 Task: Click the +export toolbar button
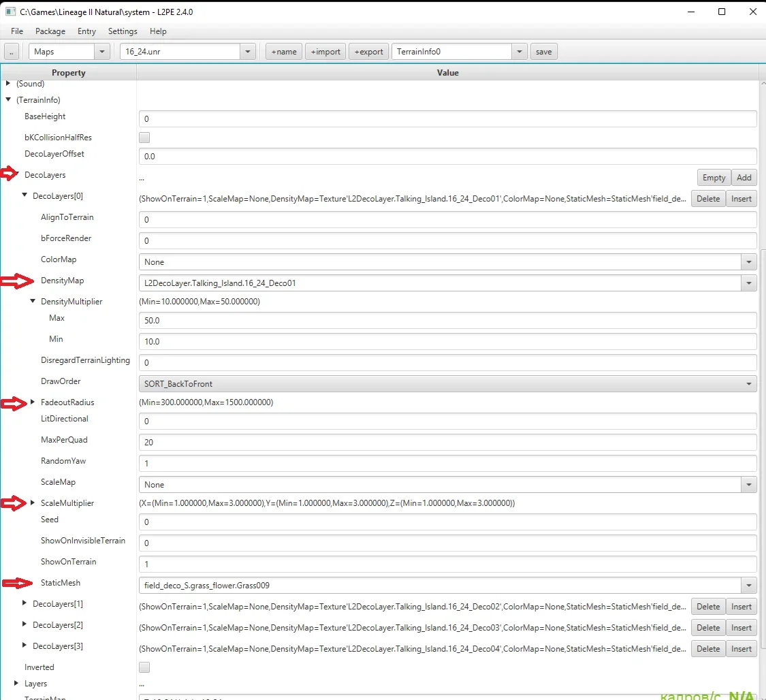[368, 52]
